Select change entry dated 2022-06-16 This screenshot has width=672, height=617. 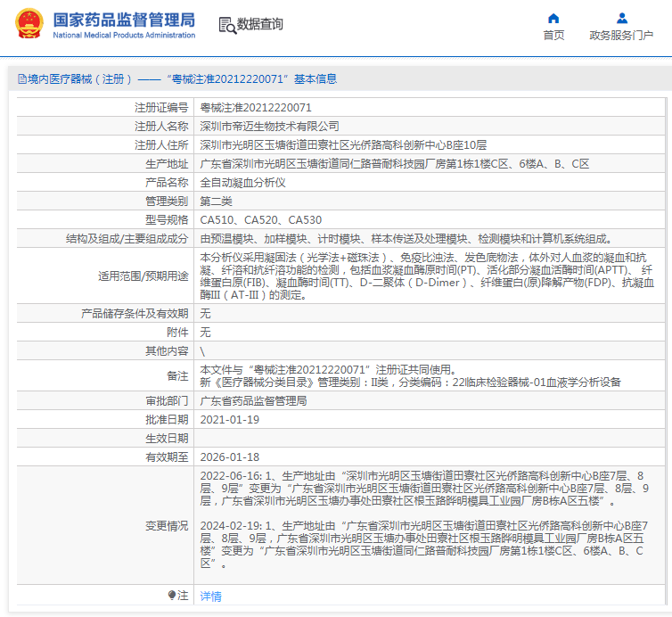click(424, 489)
